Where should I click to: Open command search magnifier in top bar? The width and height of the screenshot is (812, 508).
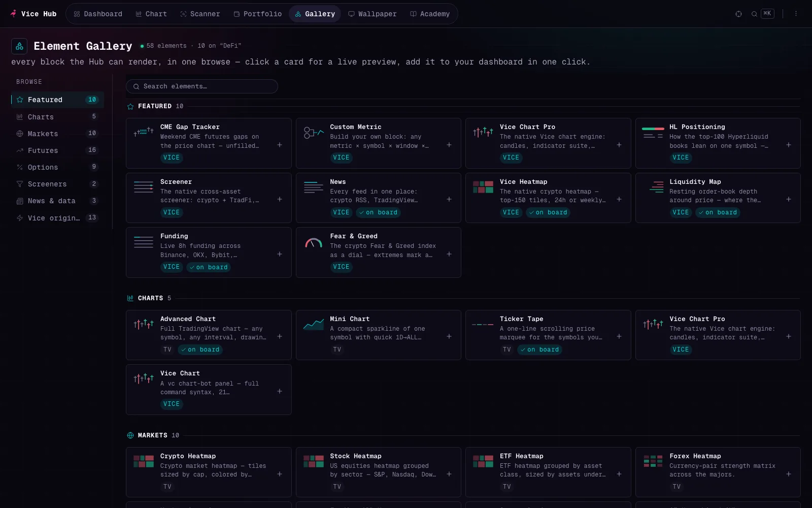tap(754, 14)
